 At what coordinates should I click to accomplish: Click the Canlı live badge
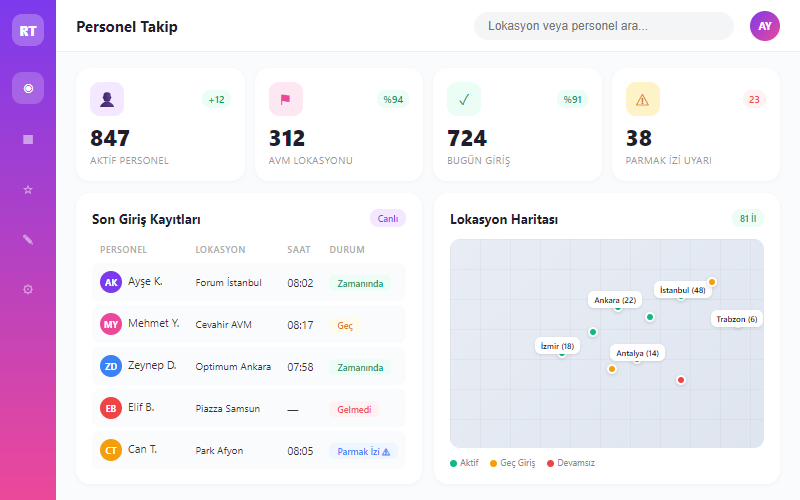coord(388,218)
